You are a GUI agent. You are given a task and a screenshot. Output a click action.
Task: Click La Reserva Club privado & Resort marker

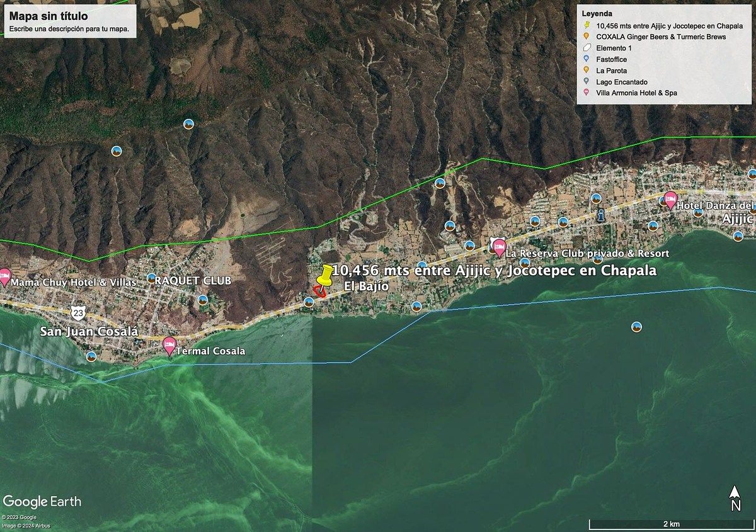[499, 246]
